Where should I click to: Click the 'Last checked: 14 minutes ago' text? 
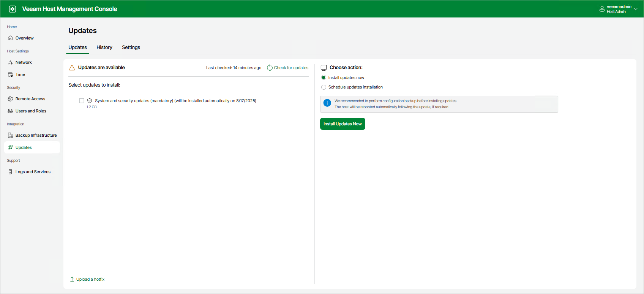(234, 68)
